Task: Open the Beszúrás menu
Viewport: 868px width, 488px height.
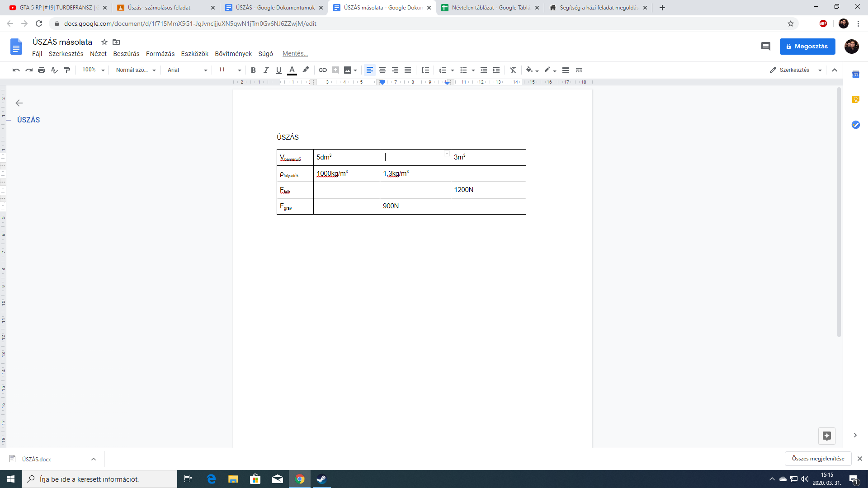Action: pyautogui.click(x=126, y=54)
